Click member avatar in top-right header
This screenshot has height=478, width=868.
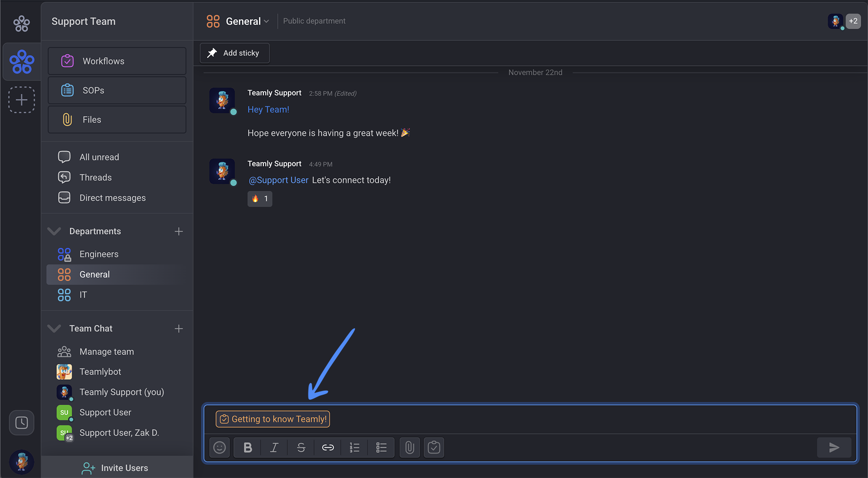(836, 21)
